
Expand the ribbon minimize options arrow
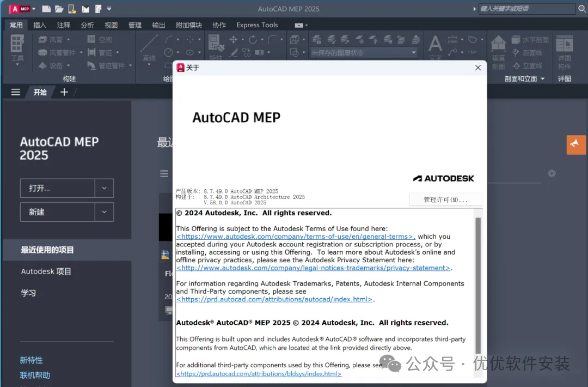(x=307, y=25)
